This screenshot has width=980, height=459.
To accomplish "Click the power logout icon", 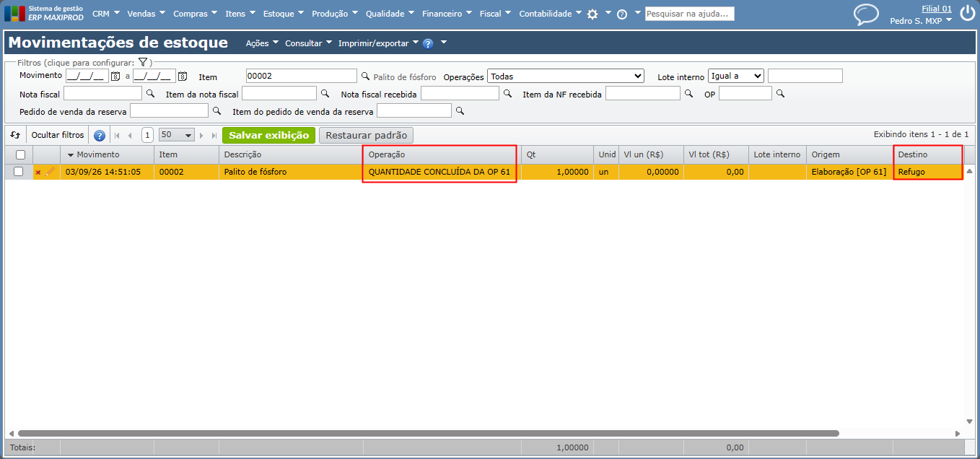I will [x=967, y=14].
